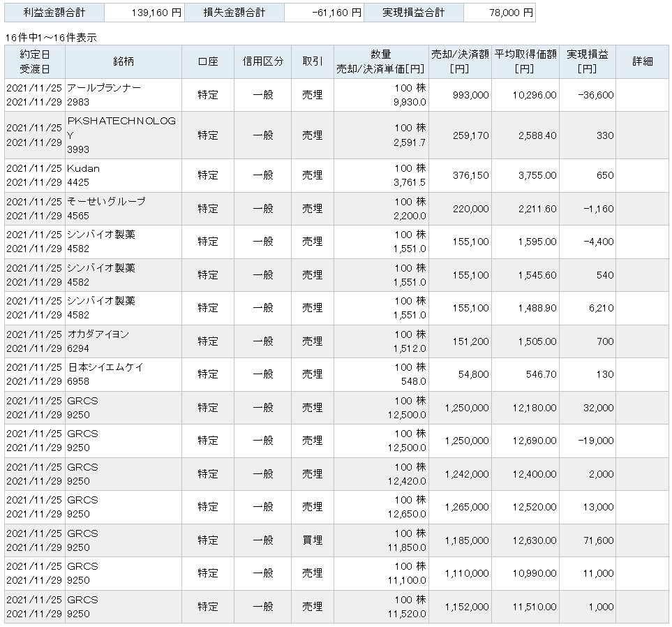
Task: Click average cost 10,296.00 for アールプランナー
Action: (535, 95)
